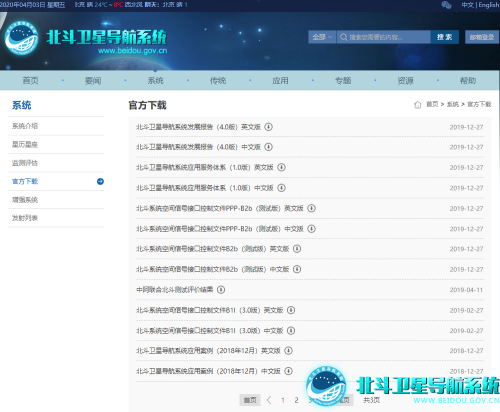Screen dimensions: 500x412
Task: Click the 搜索 search button
Action: (445, 37)
